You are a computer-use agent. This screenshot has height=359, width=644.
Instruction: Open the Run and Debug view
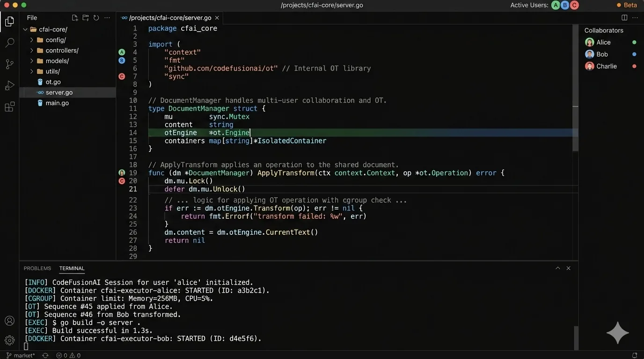pyautogui.click(x=9, y=86)
